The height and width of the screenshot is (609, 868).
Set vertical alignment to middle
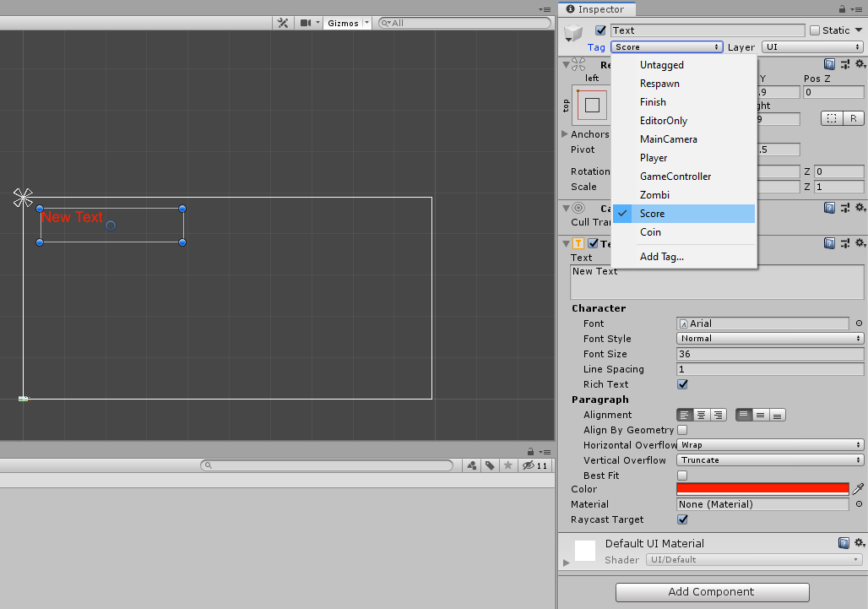pos(761,416)
